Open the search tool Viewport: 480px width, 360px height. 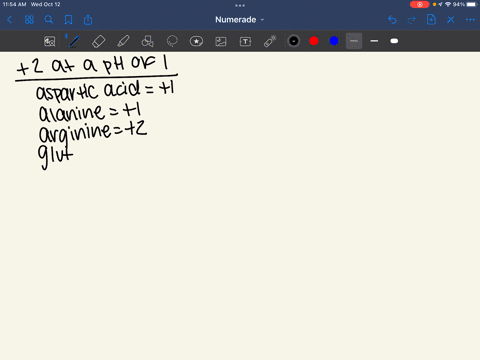point(49,20)
